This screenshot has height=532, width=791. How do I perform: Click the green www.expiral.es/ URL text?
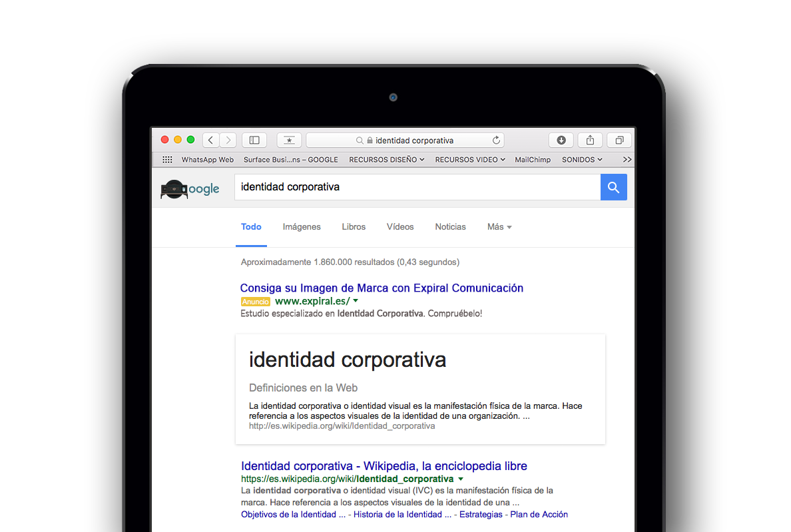(x=312, y=301)
